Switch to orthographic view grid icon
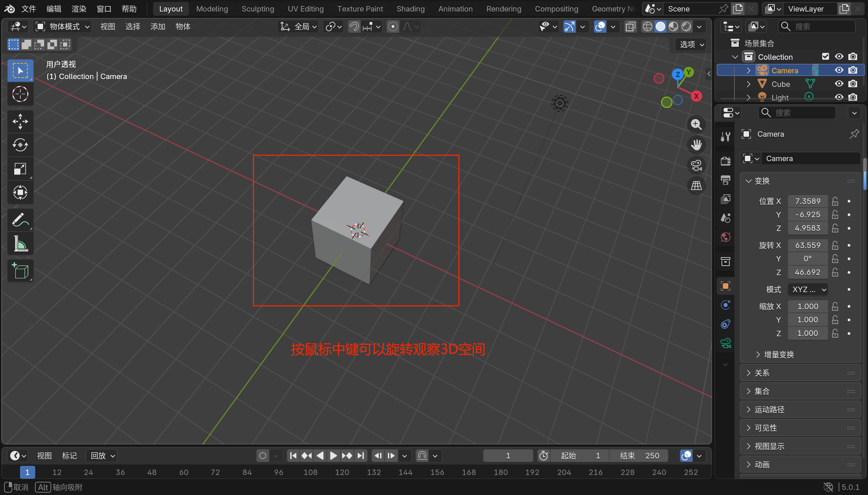 pyautogui.click(x=696, y=186)
